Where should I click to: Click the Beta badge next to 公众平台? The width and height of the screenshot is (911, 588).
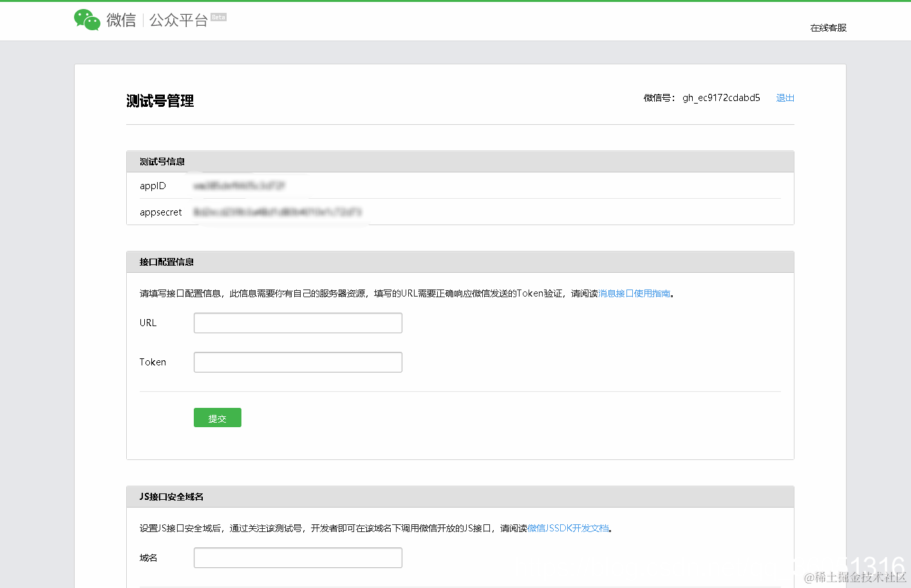tap(217, 17)
